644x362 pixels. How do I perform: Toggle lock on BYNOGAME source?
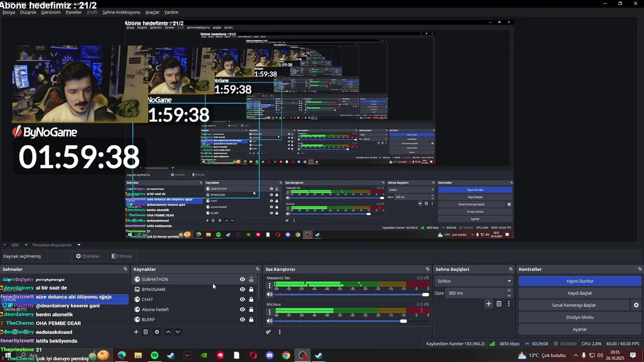click(251, 290)
